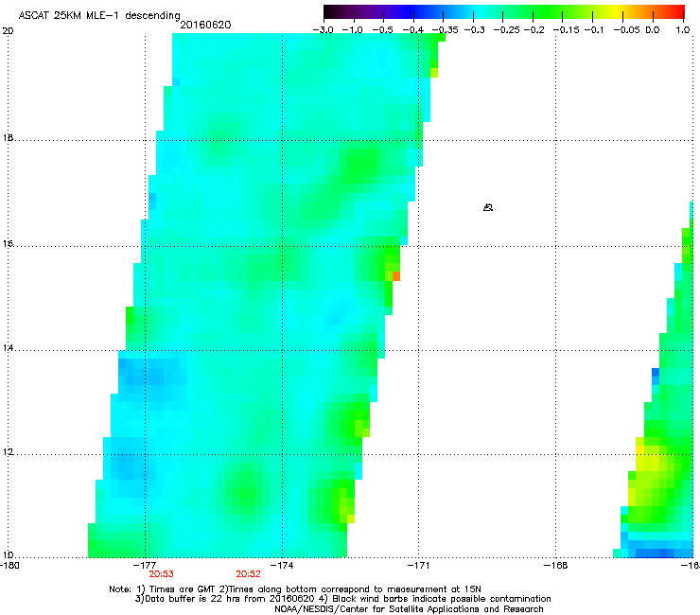Viewport: 700px width, 615px height.
Task: Click the color bar label '-0.05'
Action: point(627,30)
